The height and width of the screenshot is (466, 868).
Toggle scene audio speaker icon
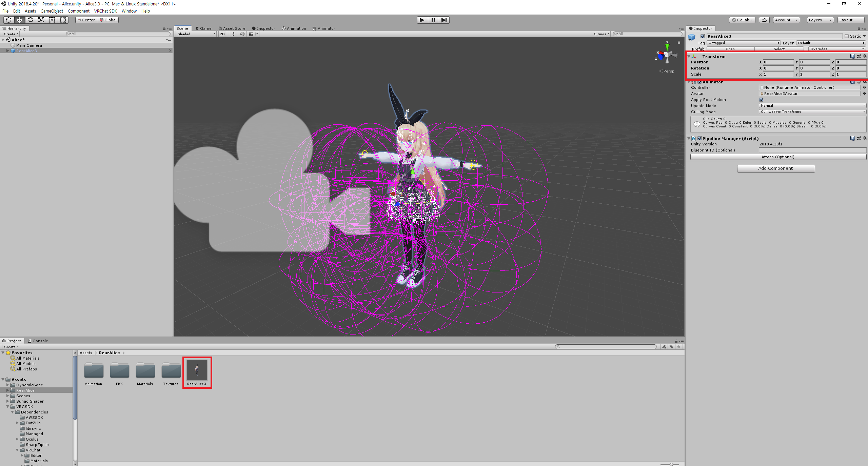[242, 34]
